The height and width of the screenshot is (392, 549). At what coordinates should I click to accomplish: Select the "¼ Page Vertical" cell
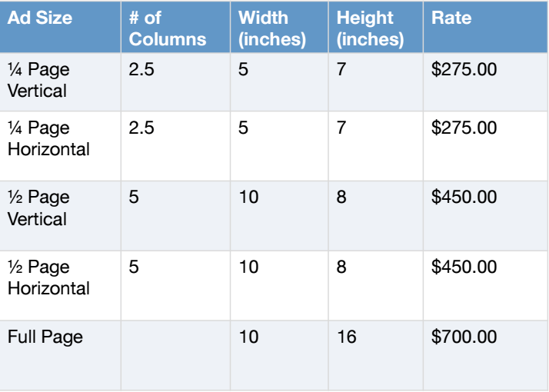point(38,80)
